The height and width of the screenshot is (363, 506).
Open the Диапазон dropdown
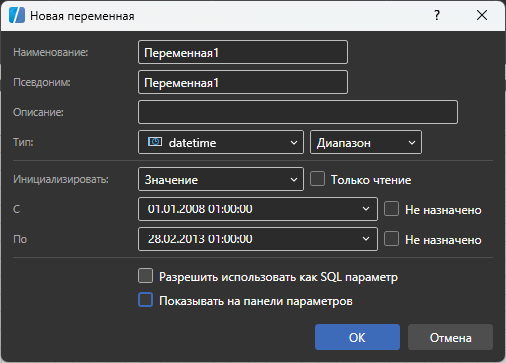coord(366,142)
